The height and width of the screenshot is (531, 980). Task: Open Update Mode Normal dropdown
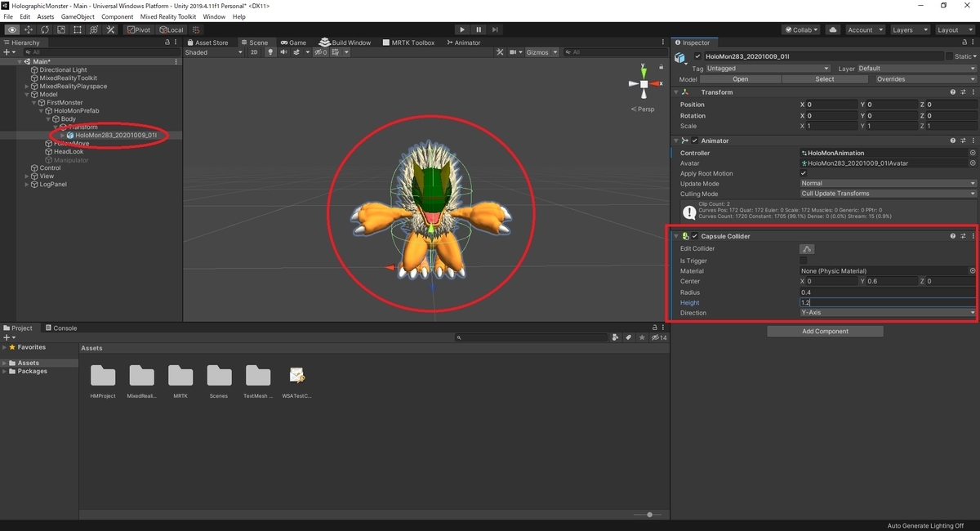coord(888,184)
